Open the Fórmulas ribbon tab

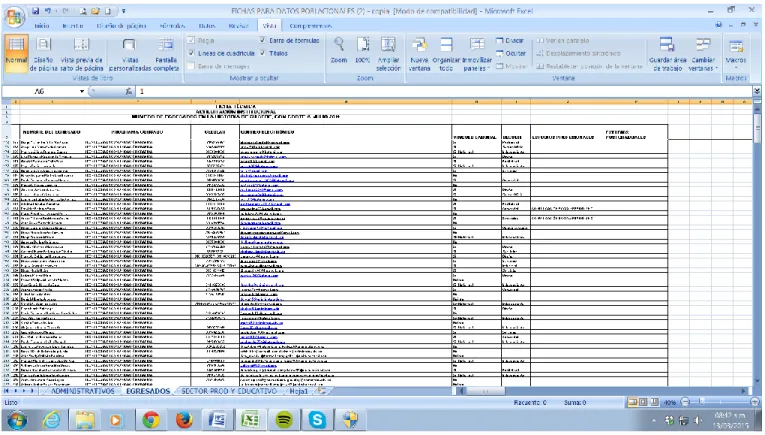172,26
